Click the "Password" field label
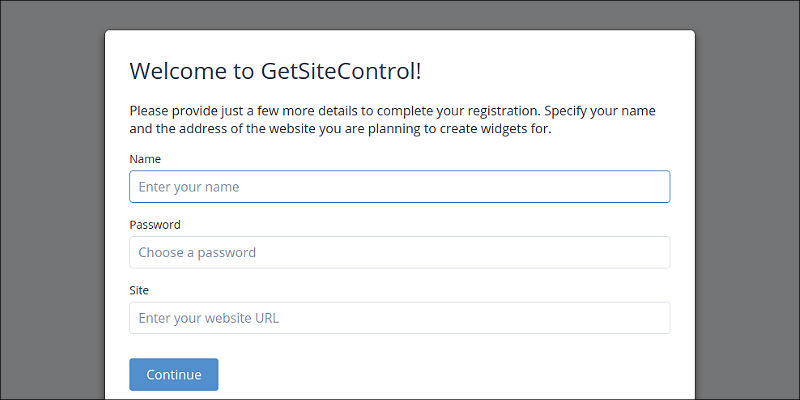This screenshot has width=800, height=400. click(x=155, y=225)
